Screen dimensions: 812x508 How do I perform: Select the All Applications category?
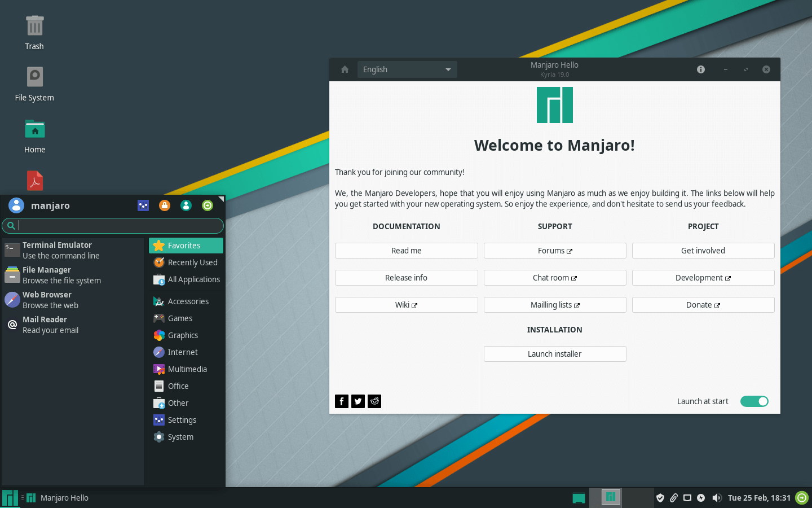click(x=186, y=279)
